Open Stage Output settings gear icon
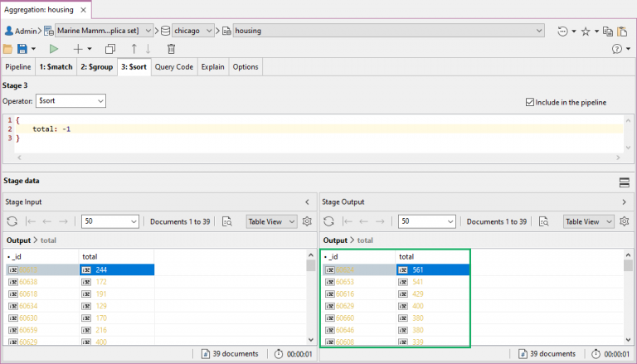This screenshot has width=637, height=364. point(624,221)
